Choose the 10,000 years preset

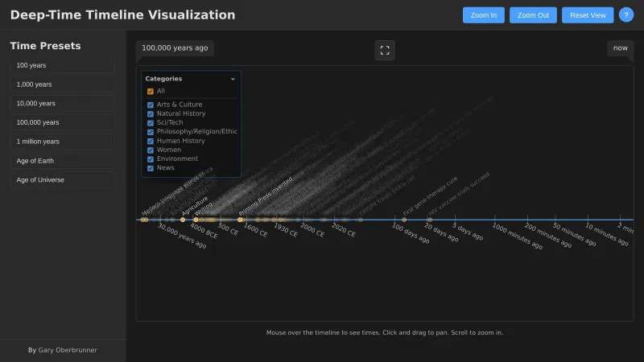point(63,103)
